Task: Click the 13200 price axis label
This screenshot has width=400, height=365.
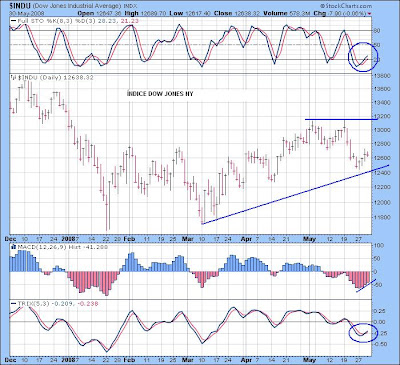Action: 381,117
